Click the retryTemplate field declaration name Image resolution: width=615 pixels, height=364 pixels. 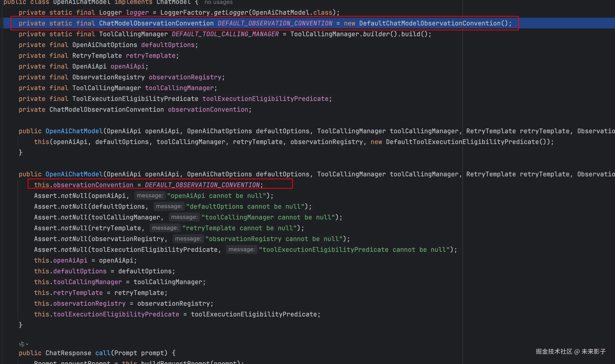151,56
